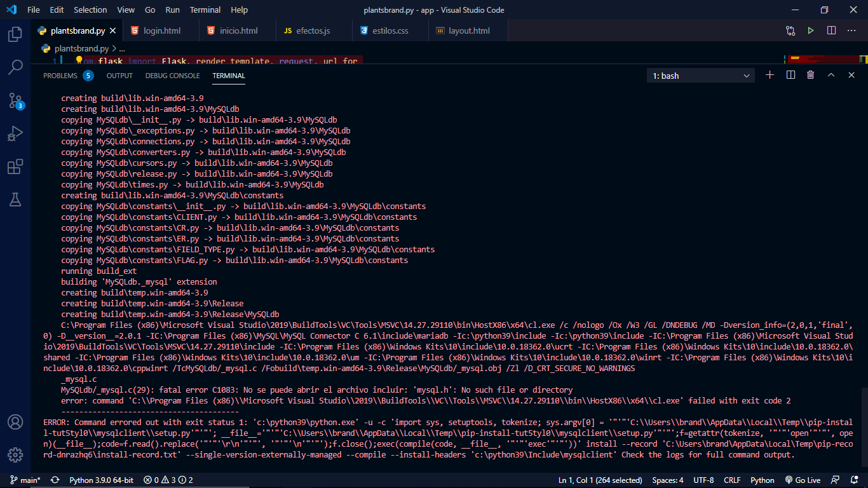868x488 pixels.
Task: Select language mode Python in status bar
Action: coord(763,480)
